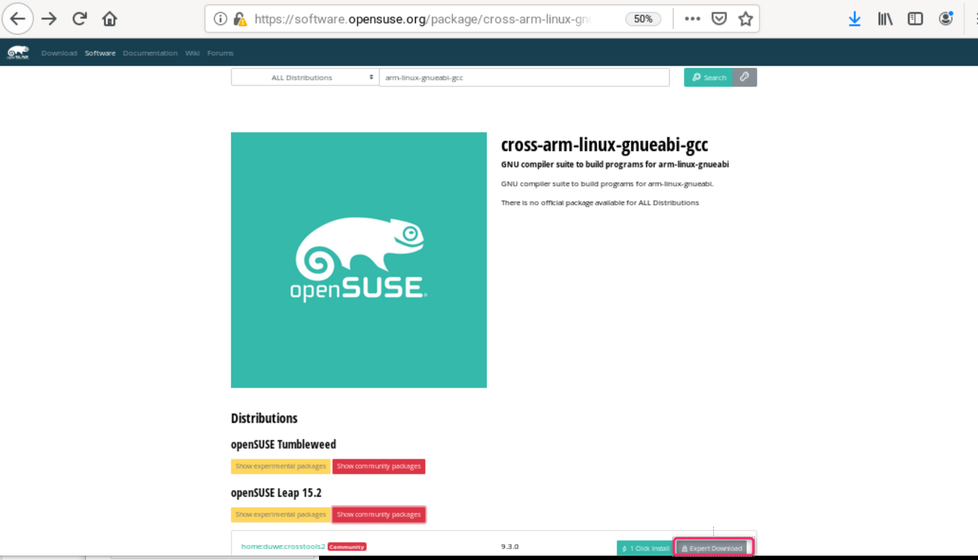Screen dimensions: 978x560
Task: Expand the ALL Distributions dropdown
Action: tap(305, 77)
